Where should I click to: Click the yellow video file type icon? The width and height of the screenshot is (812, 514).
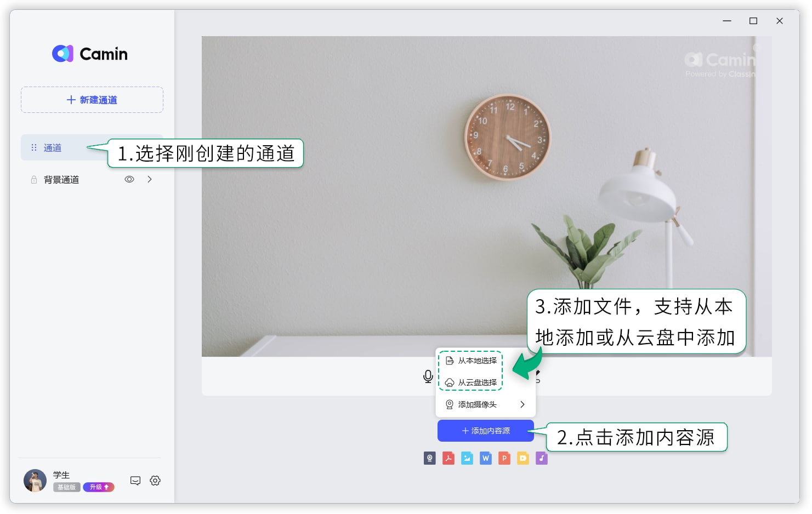(523, 458)
